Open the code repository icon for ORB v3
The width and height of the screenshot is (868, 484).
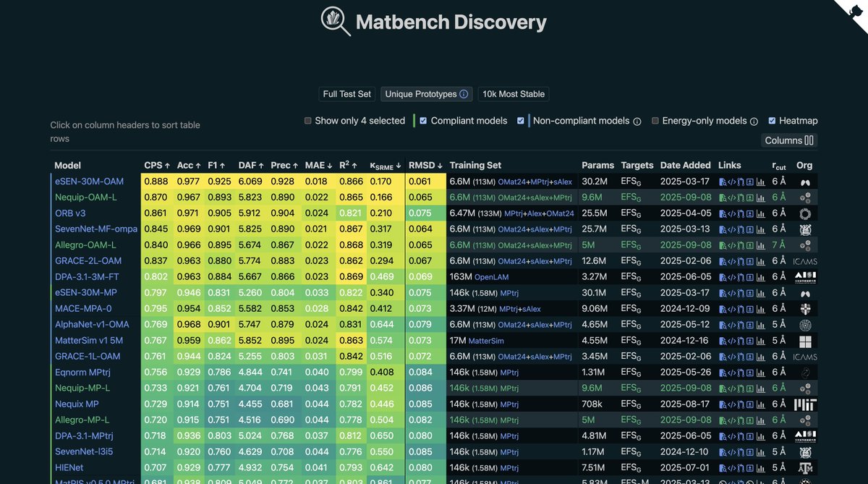click(x=732, y=213)
